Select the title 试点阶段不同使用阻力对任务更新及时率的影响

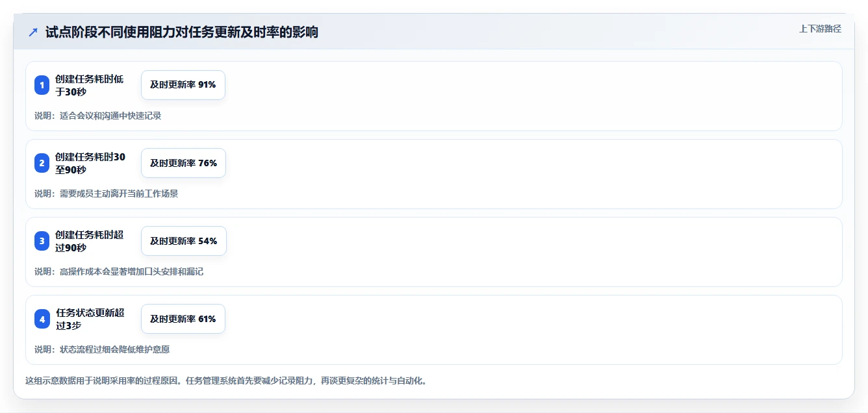(x=182, y=32)
